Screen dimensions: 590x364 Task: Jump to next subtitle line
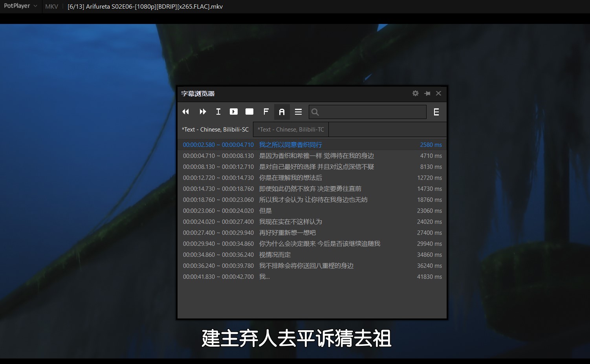[203, 112]
